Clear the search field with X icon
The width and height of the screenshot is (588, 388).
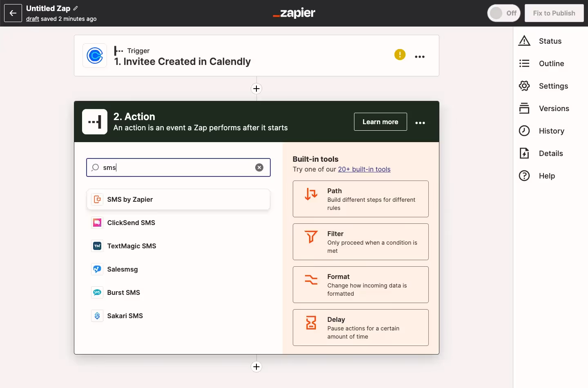[259, 167]
